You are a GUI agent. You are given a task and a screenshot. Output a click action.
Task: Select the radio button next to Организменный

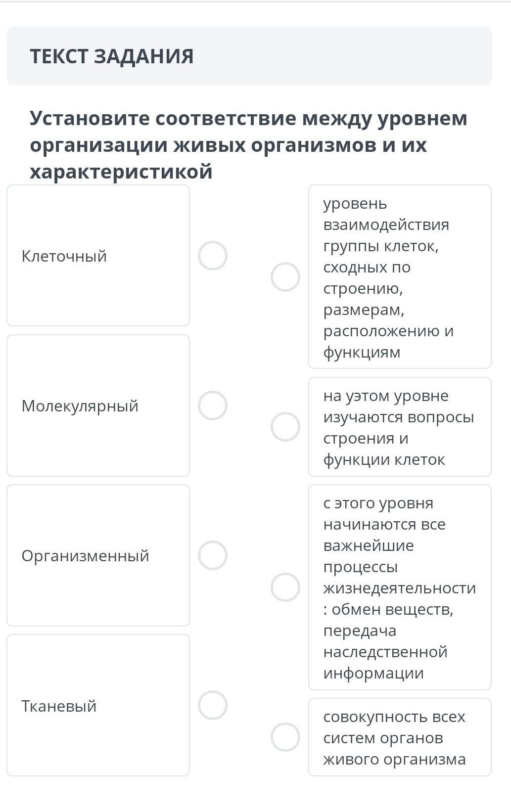tap(213, 555)
